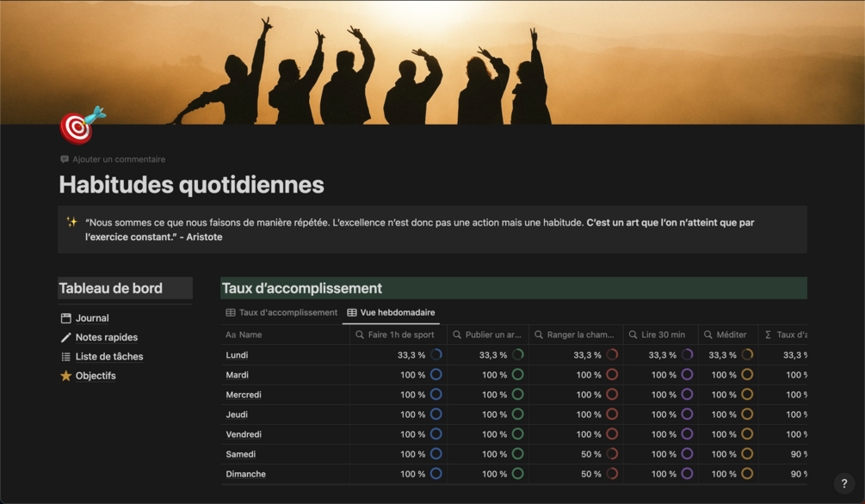The image size is (865, 504).
Task: Open Ranger la cham... column header
Action: [576, 335]
